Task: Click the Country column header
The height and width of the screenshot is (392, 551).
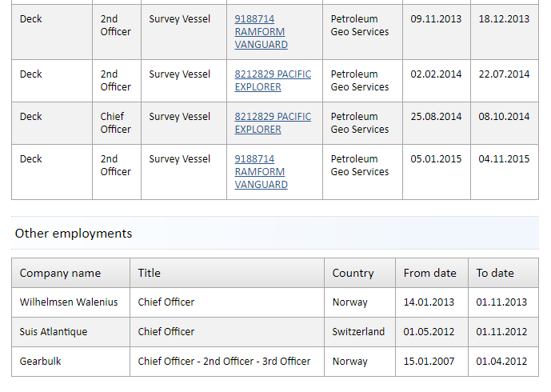Action: (360, 273)
